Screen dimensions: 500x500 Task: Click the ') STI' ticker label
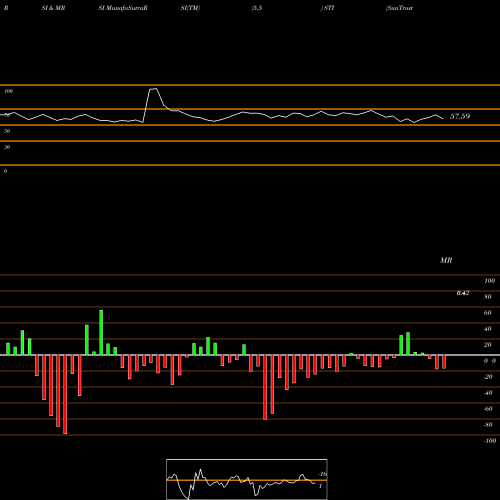click(327, 8)
